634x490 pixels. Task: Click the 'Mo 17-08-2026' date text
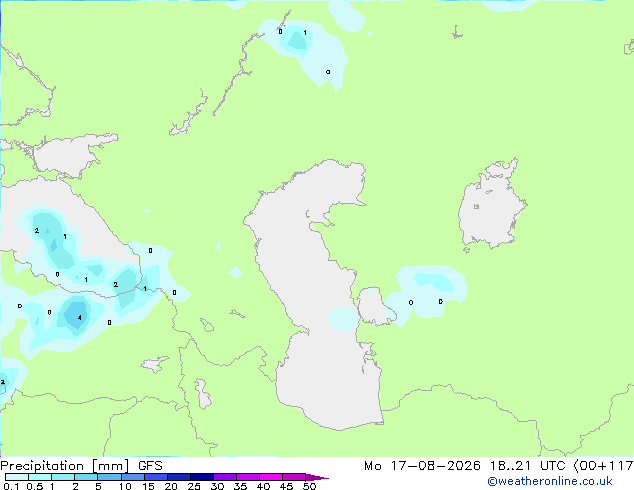(x=422, y=466)
